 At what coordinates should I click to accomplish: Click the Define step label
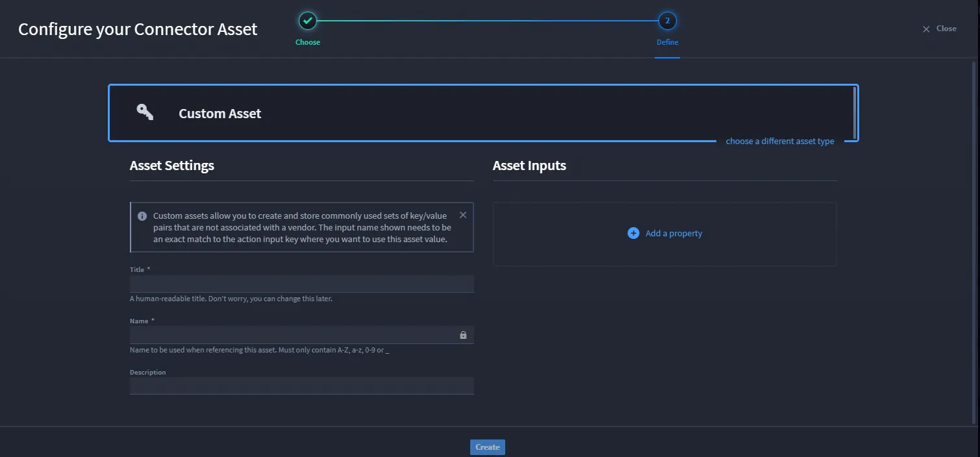click(667, 42)
